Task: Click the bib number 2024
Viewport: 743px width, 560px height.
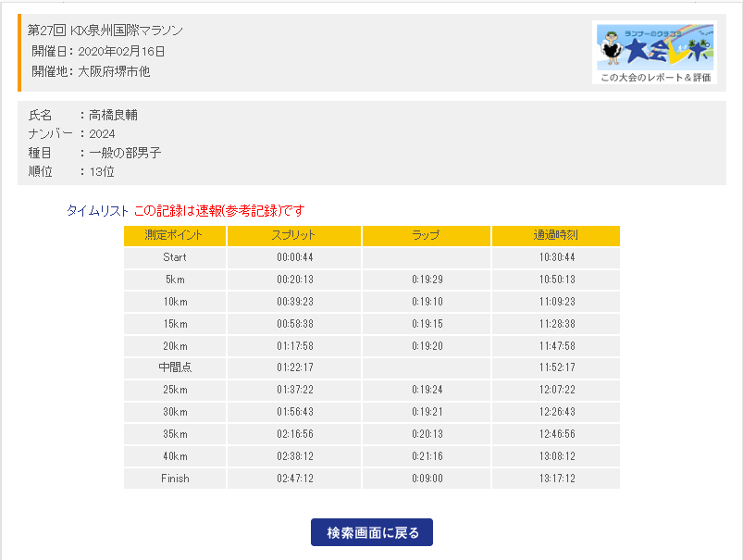Action: pyautogui.click(x=102, y=134)
